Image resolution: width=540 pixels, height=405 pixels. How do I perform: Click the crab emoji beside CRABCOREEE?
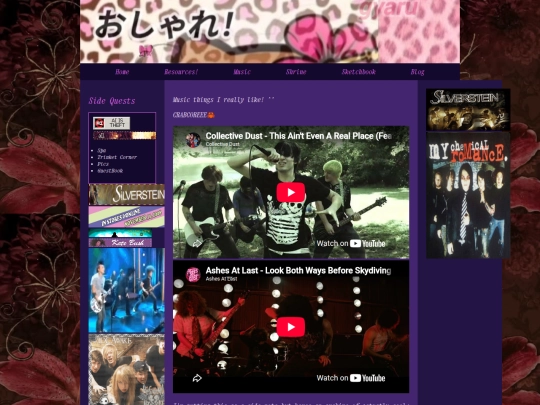tap(211, 115)
